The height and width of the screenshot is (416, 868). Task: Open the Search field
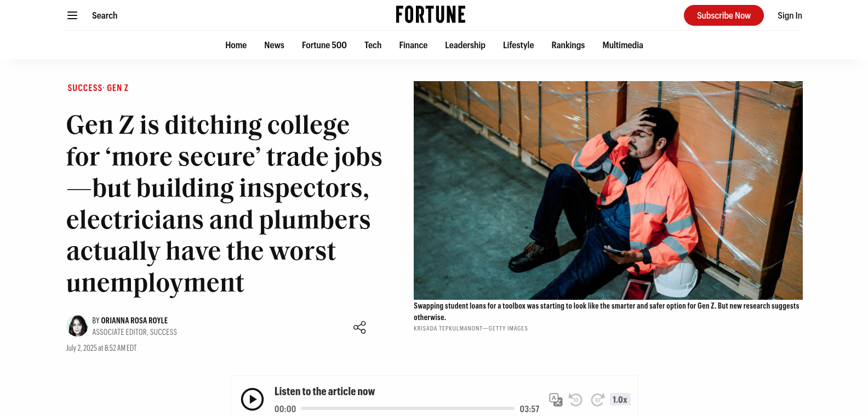(x=105, y=15)
